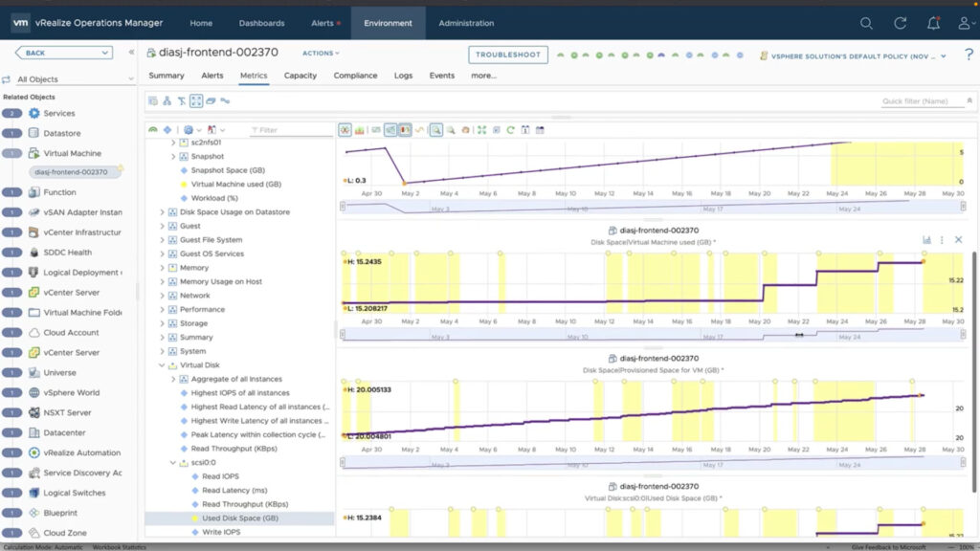This screenshot has width=980, height=551.
Task: Click the vm logo in the header
Action: point(20,23)
